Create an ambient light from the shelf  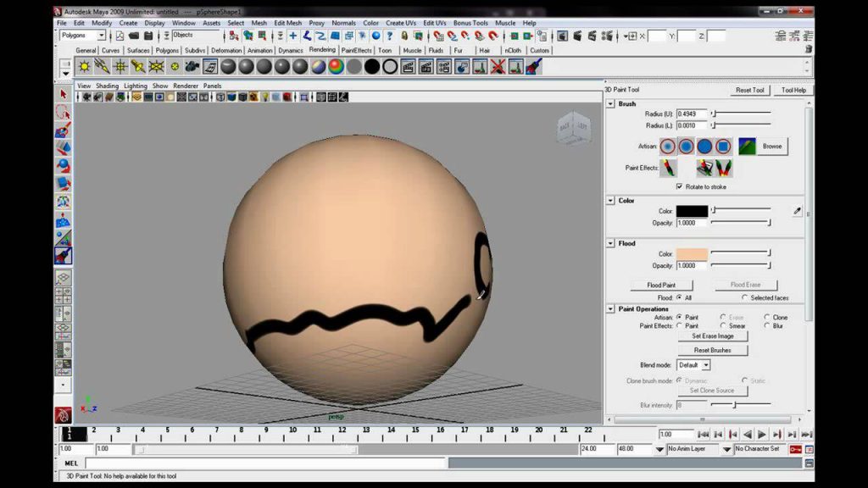pos(84,67)
